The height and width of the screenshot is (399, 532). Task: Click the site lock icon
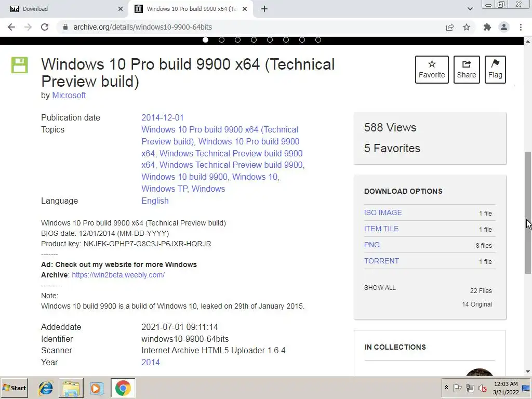pos(65,27)
